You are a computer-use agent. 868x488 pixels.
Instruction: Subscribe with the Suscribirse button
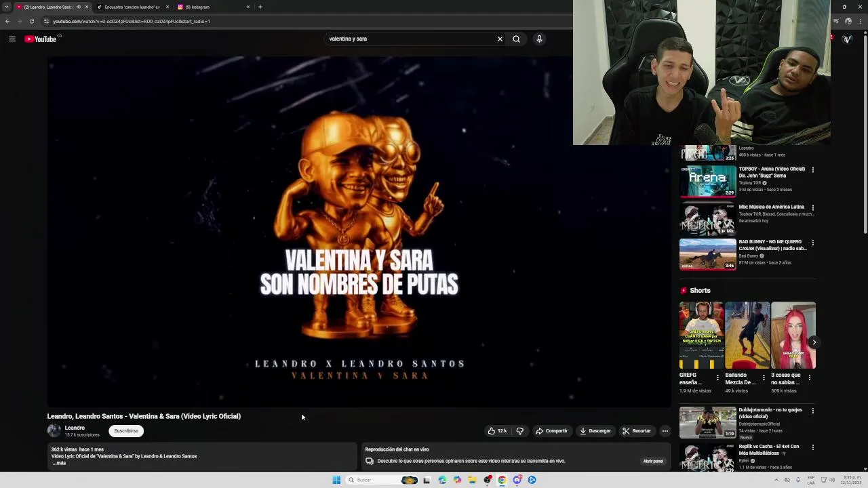pyautogui.click(x=126, y=431)
